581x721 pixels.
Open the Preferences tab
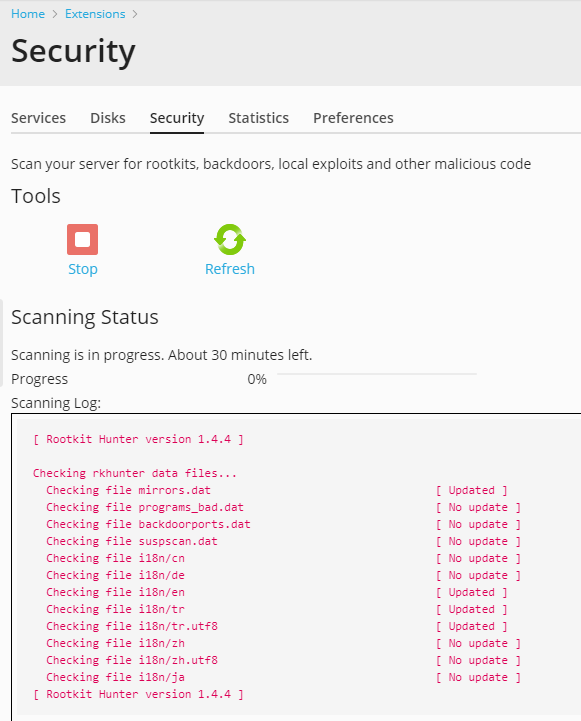(x=353, y=118)
